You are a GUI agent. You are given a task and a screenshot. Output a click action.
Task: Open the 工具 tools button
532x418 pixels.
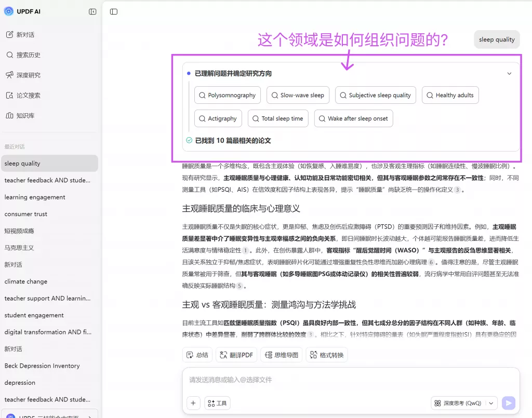tap(217, 402)
